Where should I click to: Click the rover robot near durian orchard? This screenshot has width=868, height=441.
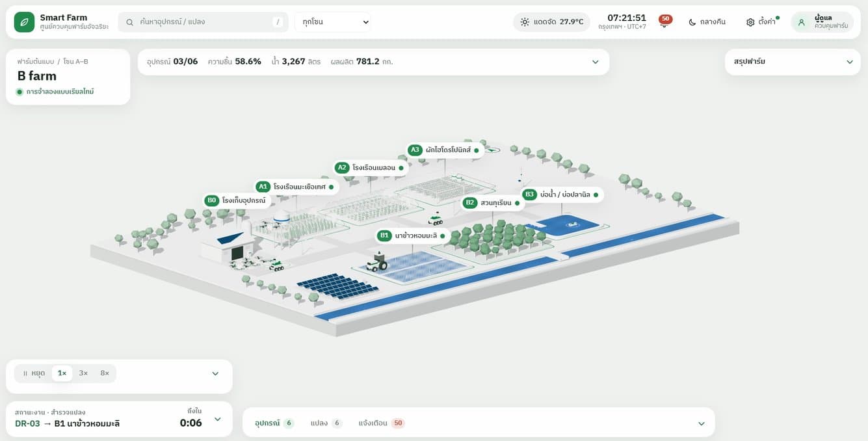coord(435,219)
